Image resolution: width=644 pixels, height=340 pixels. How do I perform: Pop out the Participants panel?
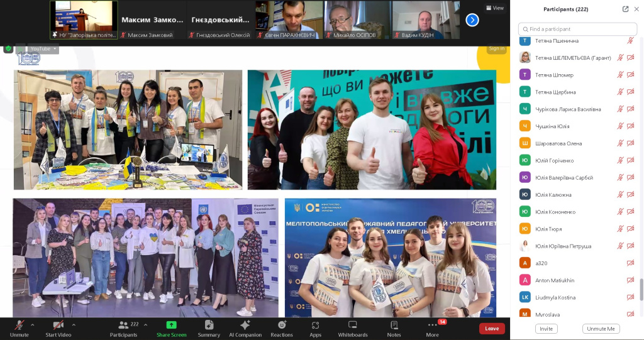pyautogui.click(x=625, y=9)
